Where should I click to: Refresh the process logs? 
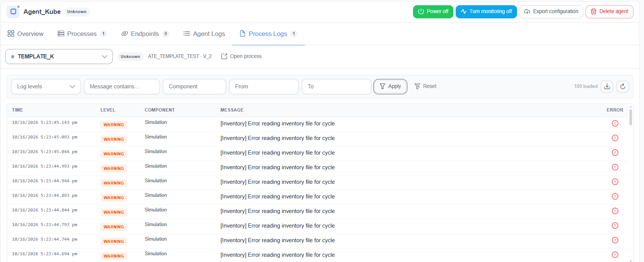(623, 86)
